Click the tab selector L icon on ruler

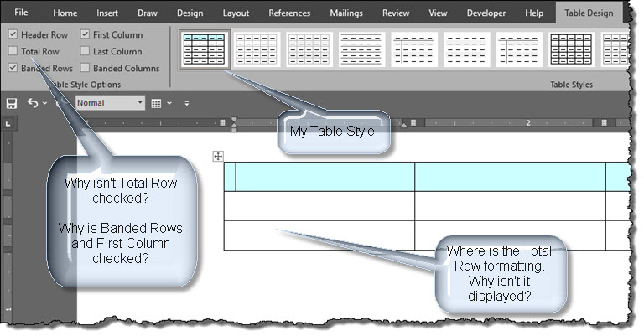pyautogui.click(x=8, y=123)
